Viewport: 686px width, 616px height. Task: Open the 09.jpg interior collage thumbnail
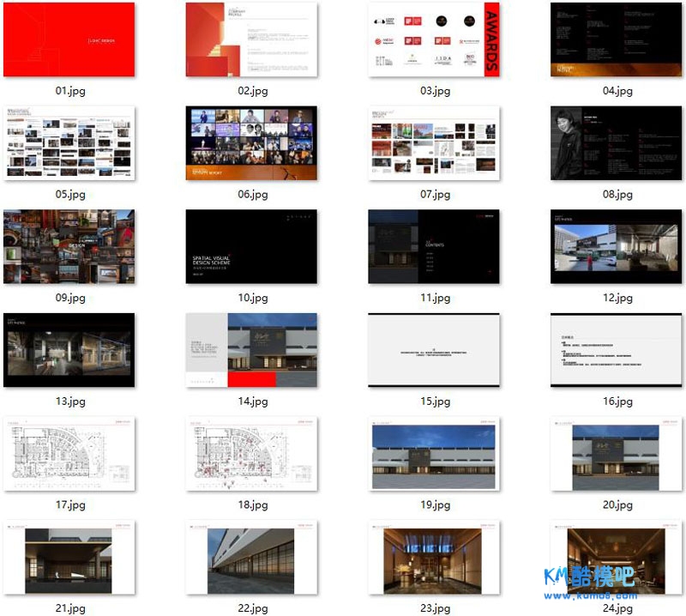pyautogui.click(x=69, y=246)
